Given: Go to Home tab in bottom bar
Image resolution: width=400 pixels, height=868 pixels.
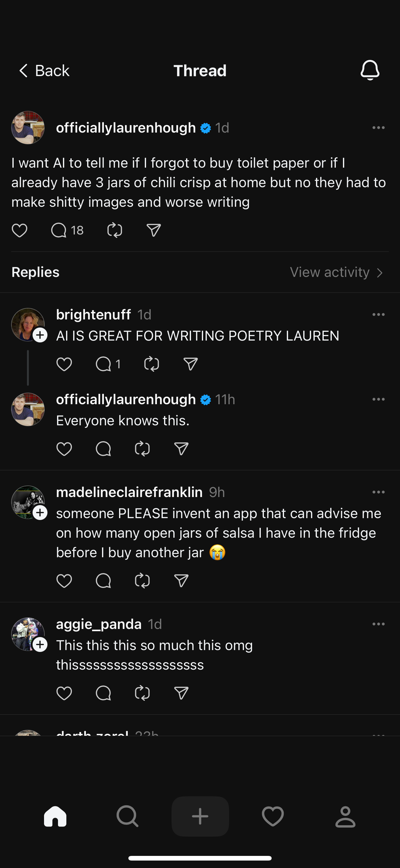Looking at the screenshot, I should click(x=55, y=816).
